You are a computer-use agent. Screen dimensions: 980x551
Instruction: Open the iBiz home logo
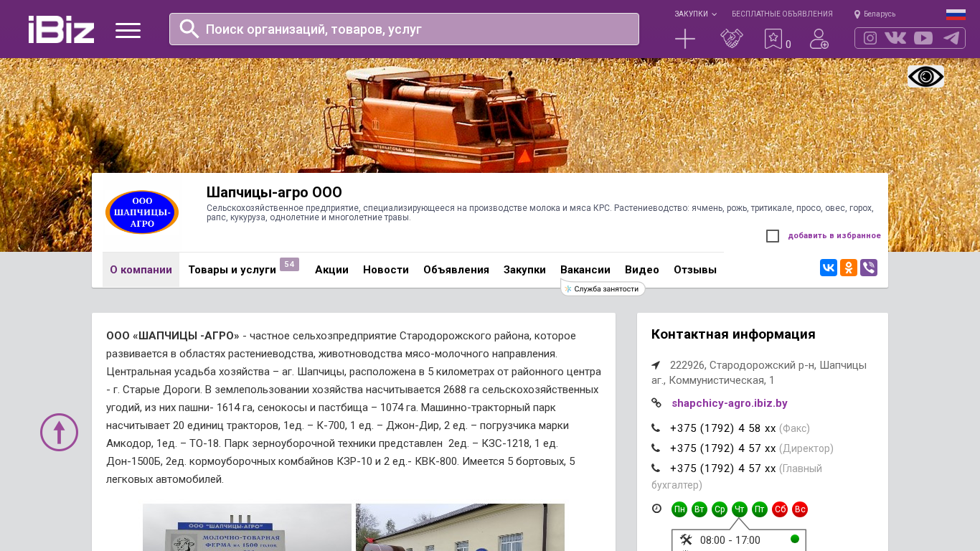[61, 29]
